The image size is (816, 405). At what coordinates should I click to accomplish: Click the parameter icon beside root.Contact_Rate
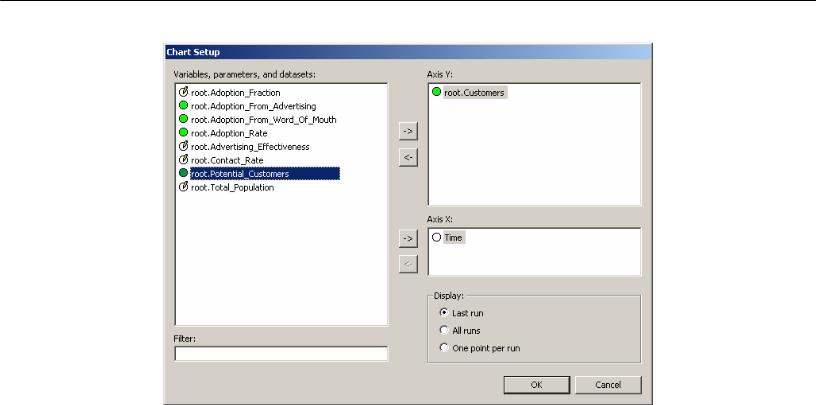[183, 160]
